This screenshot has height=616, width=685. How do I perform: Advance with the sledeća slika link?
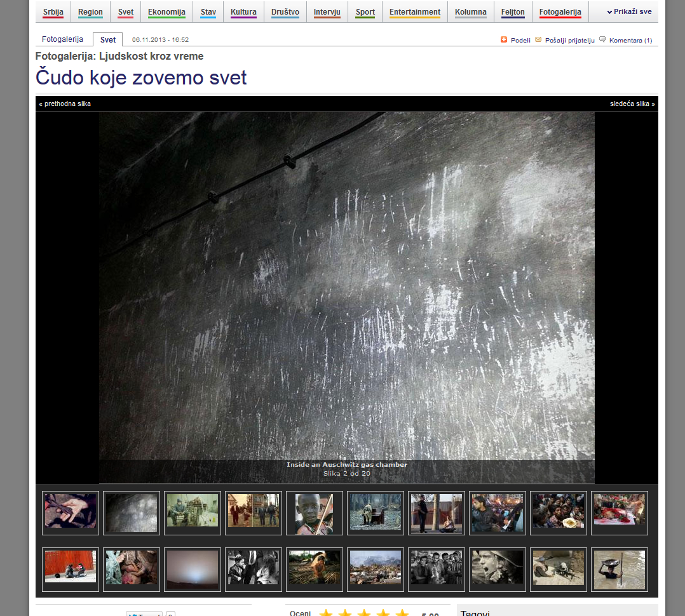coord(632,104)
